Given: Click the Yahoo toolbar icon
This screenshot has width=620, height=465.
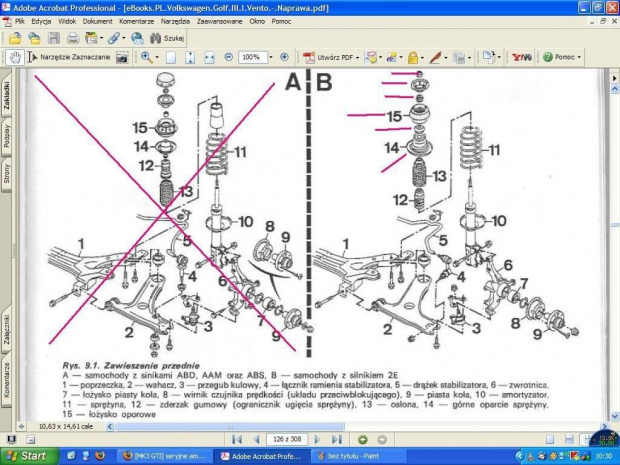Looking at the screenshot, I should click(x=522, y=58).
